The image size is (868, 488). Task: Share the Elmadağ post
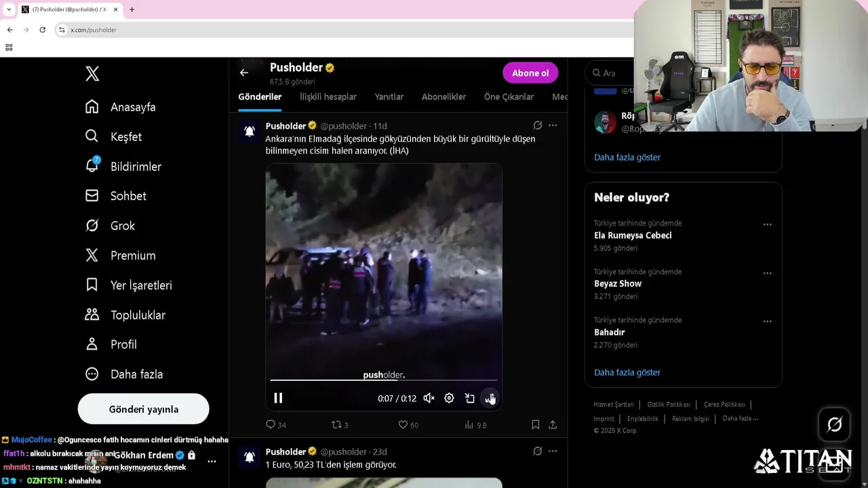click(x=553, y=425)
